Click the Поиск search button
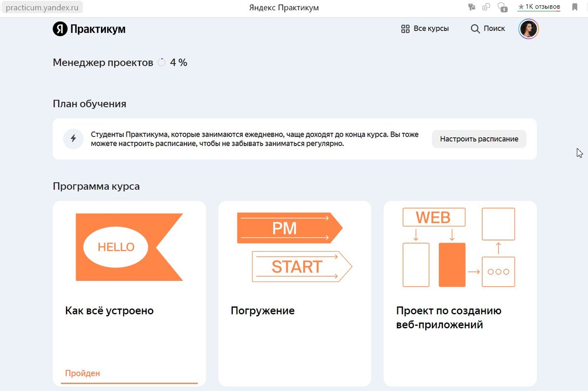 488,28
